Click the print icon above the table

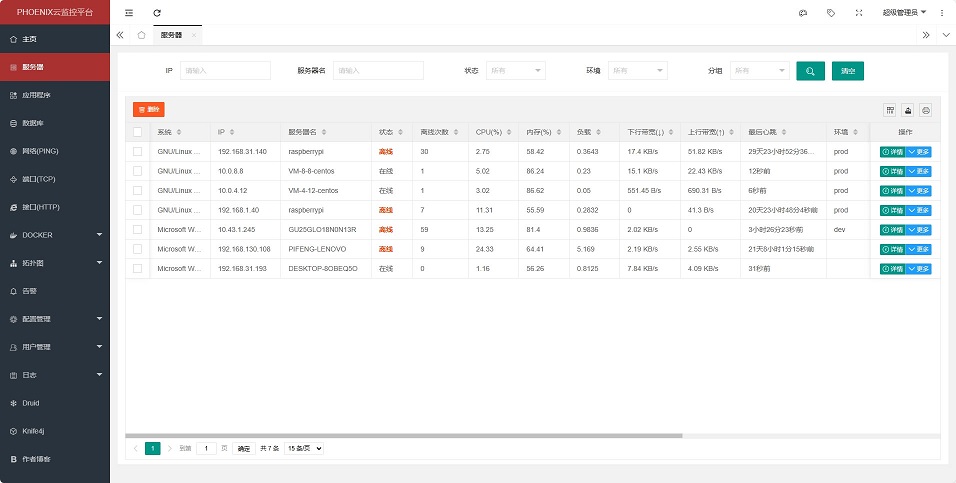(926, 110)
